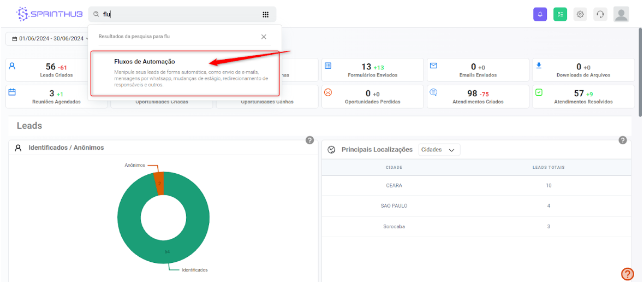The height and width of the screenshot is (282, 644).
Task: Open the user profile avatar
Action: click(x=621, y=14)
